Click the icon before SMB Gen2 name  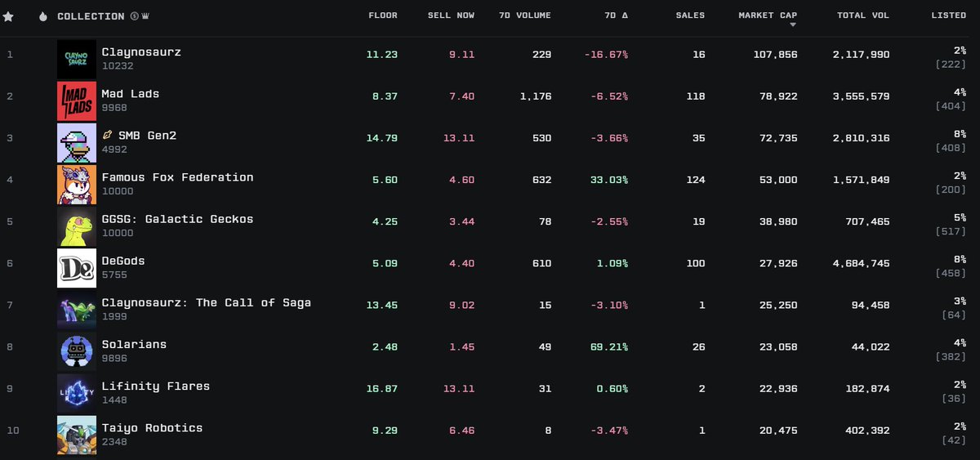tap(107, 136)
